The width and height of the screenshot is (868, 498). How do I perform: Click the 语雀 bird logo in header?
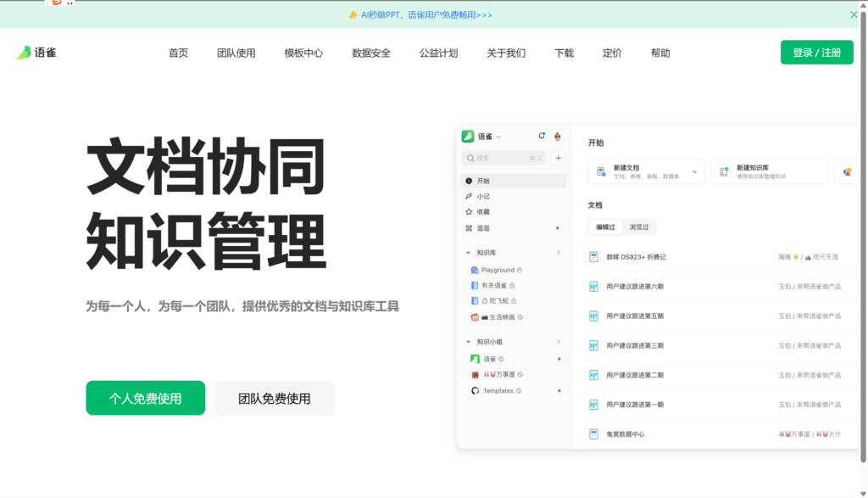point(24,53)
